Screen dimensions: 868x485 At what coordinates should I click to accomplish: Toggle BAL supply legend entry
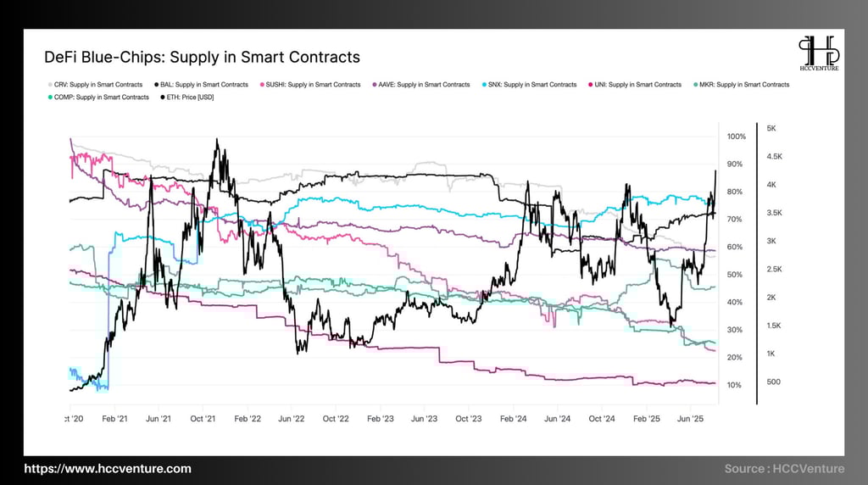(202, 85)
